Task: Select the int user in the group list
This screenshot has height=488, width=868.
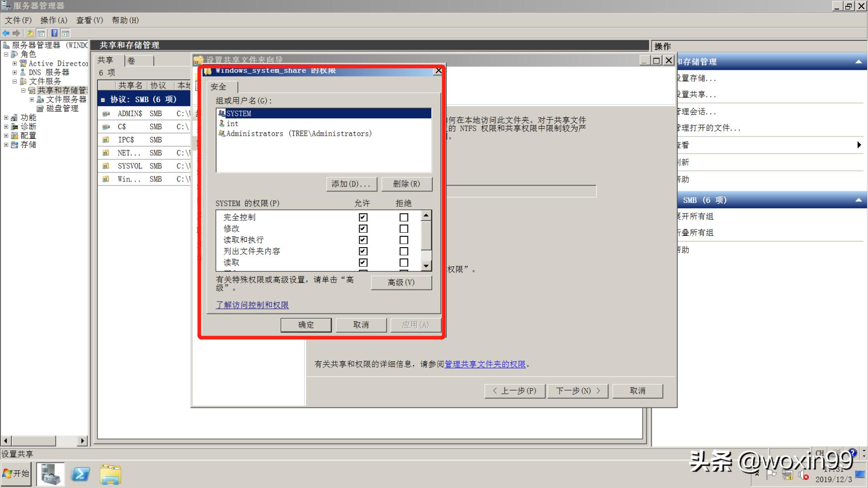Action: [x=232, y=123]
